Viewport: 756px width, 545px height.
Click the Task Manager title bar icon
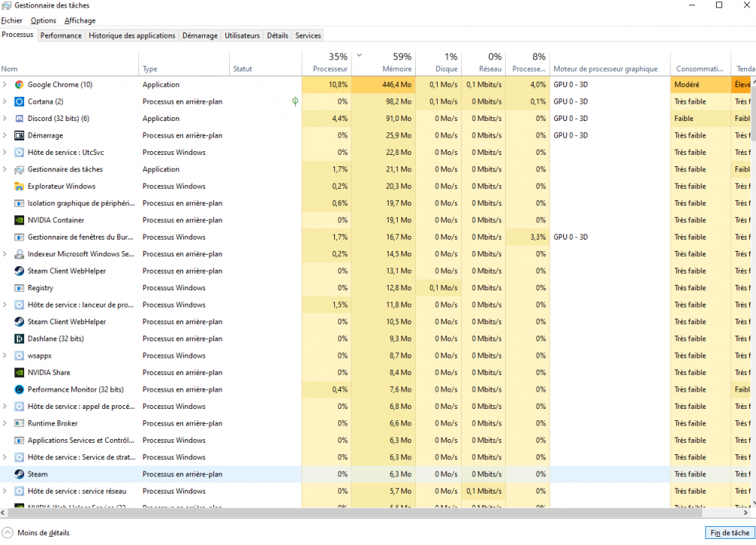coord(6,5)
